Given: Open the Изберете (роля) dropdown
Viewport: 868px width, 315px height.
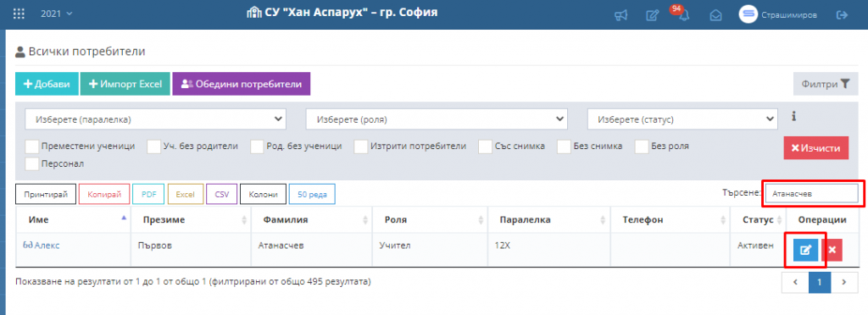Looking at the screenshot, I should [437, 119].
